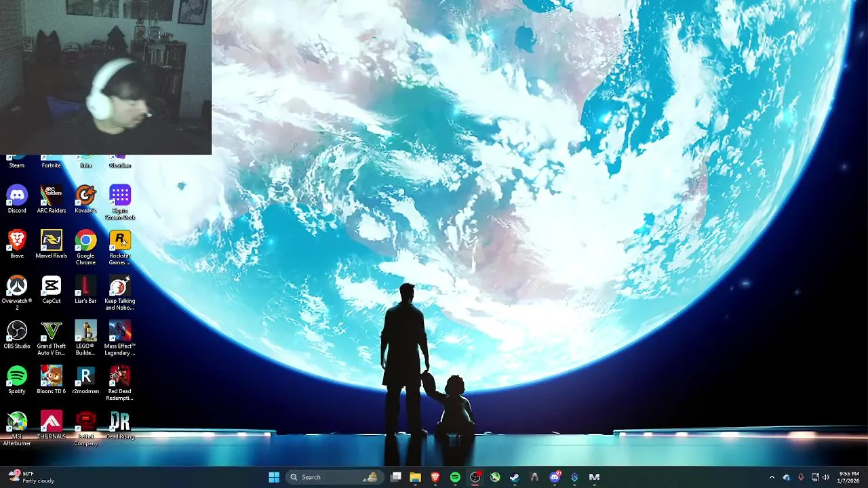868x488 pixels.
Task: Select Keep Talking and Nobody Explodes icon
Action: [120, 293]
